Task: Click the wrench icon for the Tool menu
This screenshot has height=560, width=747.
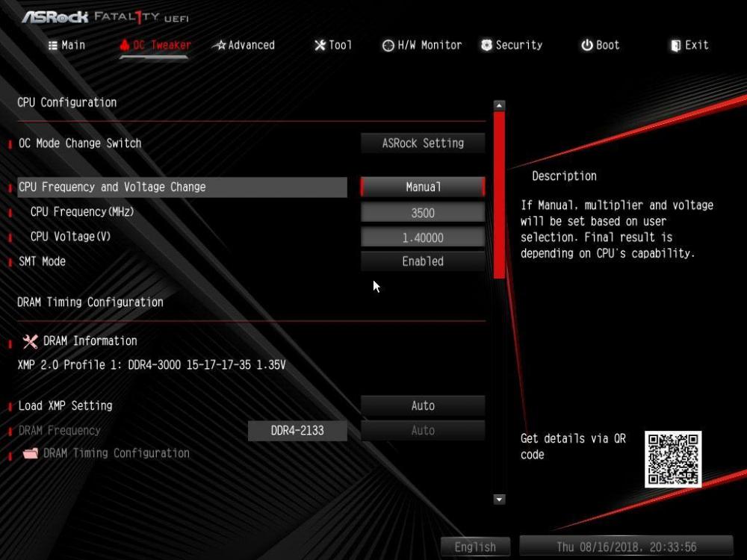Action: click(320, 45)
